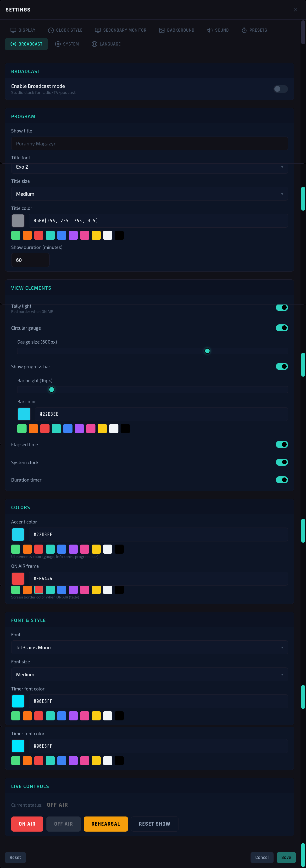
Task: Select pink preset for Bar color
Action: pyautogui.click(x=90, y=429)
